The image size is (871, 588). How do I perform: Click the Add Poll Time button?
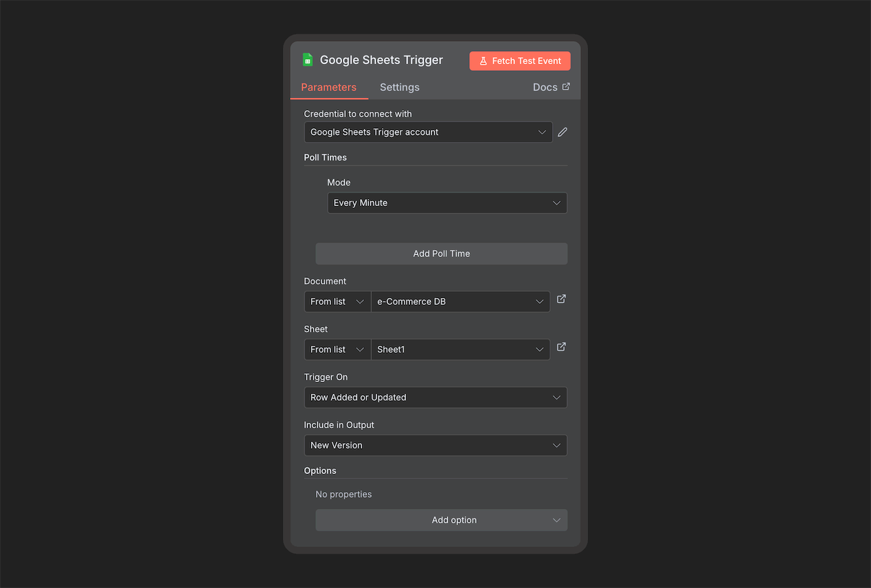click(442, 254)
